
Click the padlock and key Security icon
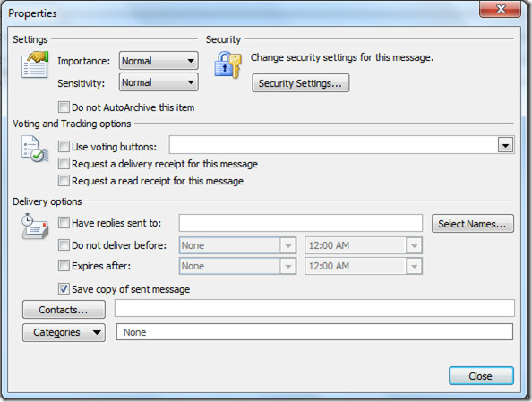(227, 64)
